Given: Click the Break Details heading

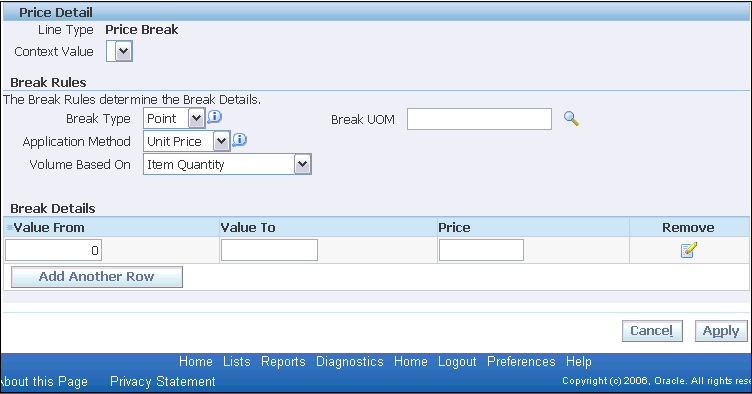Looking at the screenshot, I should 53,209.
